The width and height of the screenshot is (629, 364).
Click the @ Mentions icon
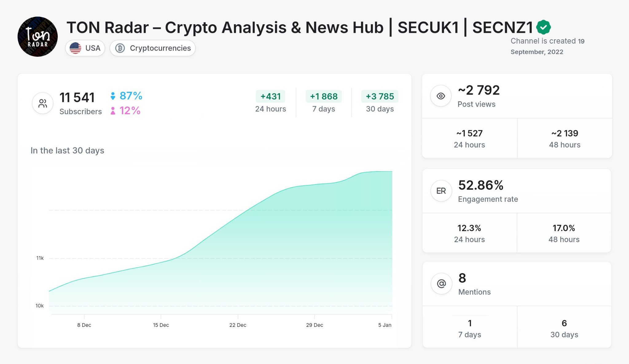pos(441,284)
